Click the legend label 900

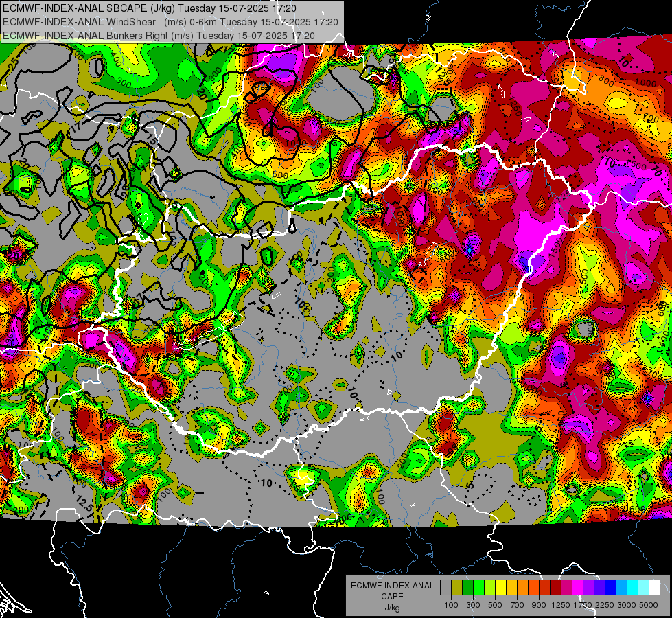[539, 605]
